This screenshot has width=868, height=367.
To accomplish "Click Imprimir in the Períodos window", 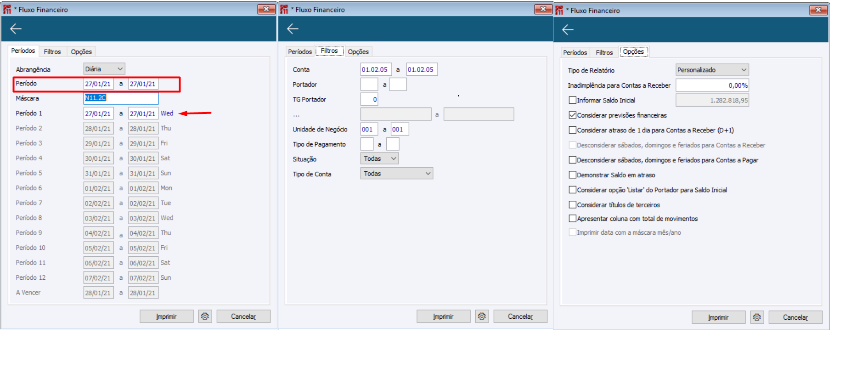I will point(166,316).
